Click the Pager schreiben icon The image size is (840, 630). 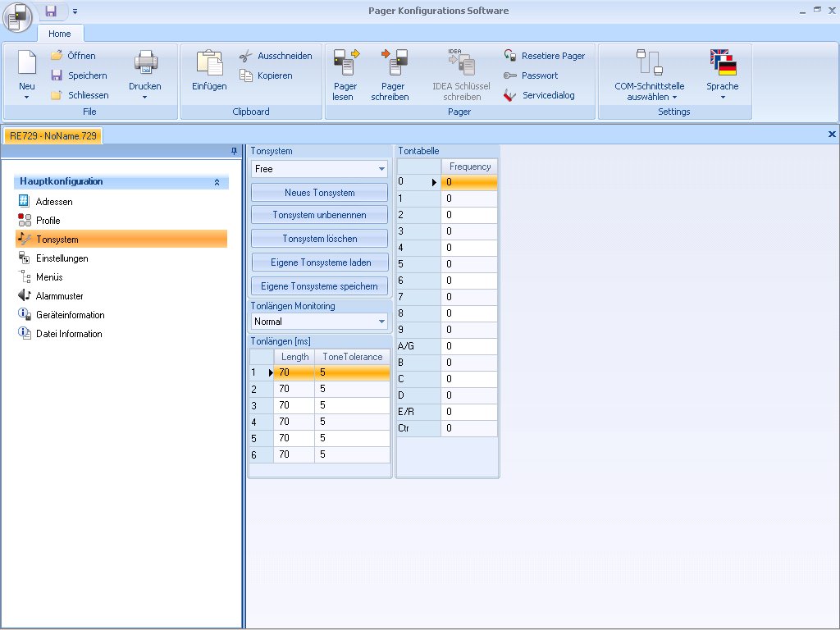pos(393,63)
